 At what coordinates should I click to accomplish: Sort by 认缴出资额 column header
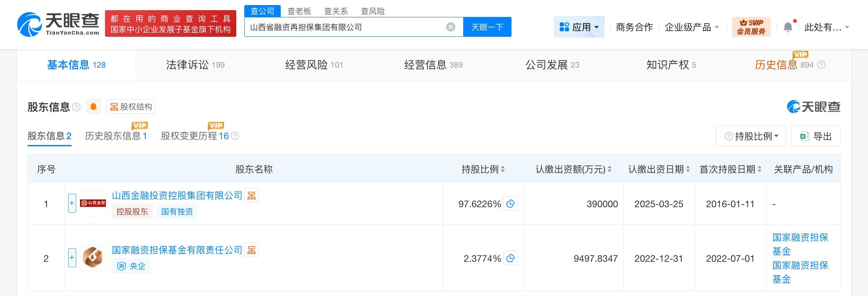coord(573,169)
